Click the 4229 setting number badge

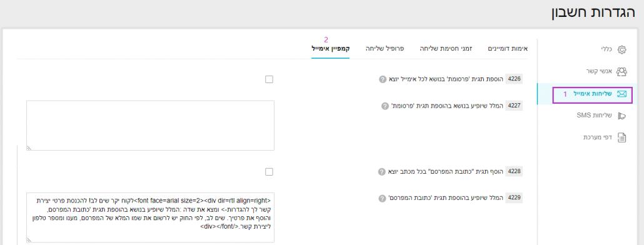(x=514, y=198)
